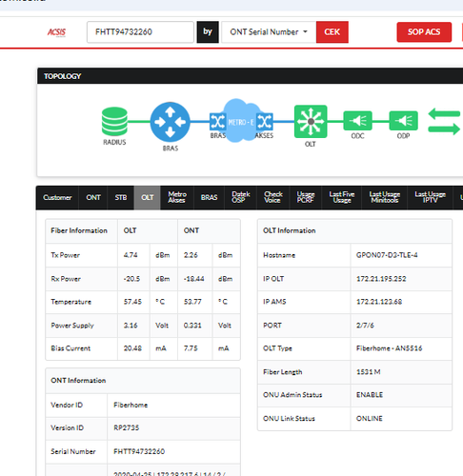Viewport: 463px width, 476px height.
Task: Click the OLT Rx Power value -20.5
Action: (x=131, y=279)
